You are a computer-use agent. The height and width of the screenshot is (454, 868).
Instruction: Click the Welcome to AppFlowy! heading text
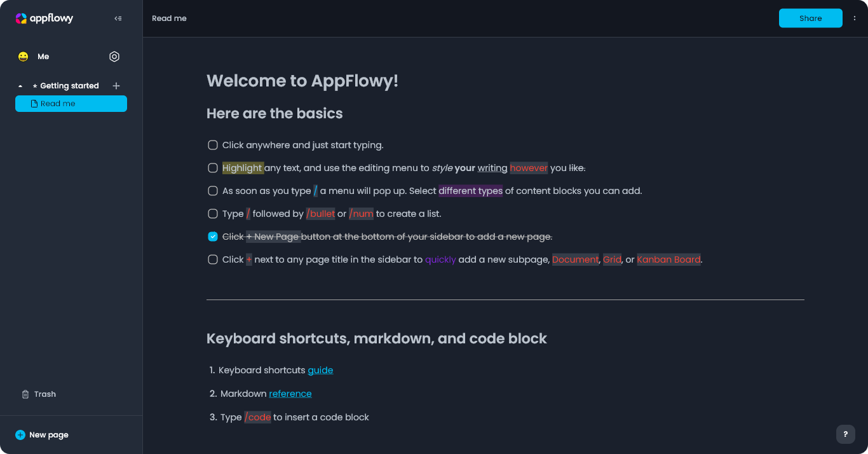tap(302, 81)
